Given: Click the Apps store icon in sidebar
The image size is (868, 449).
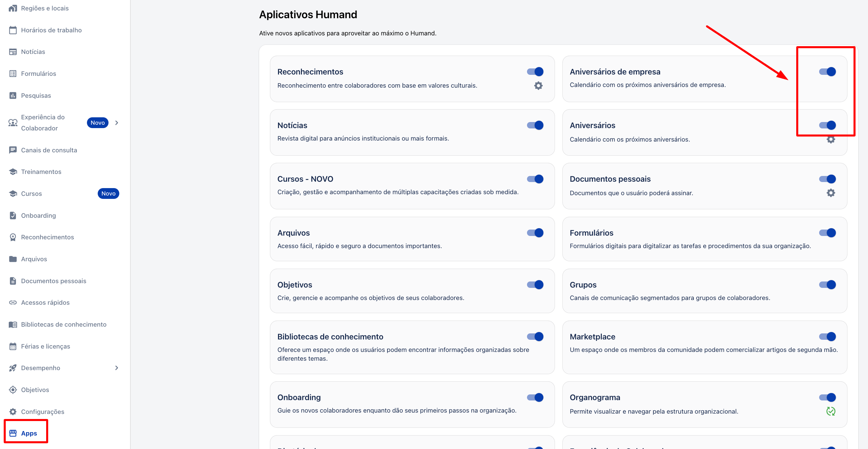Looking at the screenshot, I should 13,433.
